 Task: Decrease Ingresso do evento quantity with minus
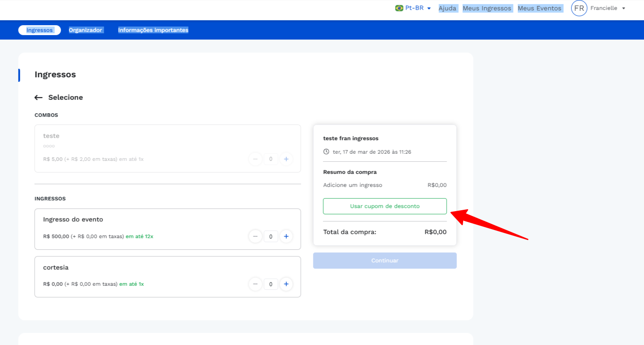pyautogui.click(x=255, y=236)
